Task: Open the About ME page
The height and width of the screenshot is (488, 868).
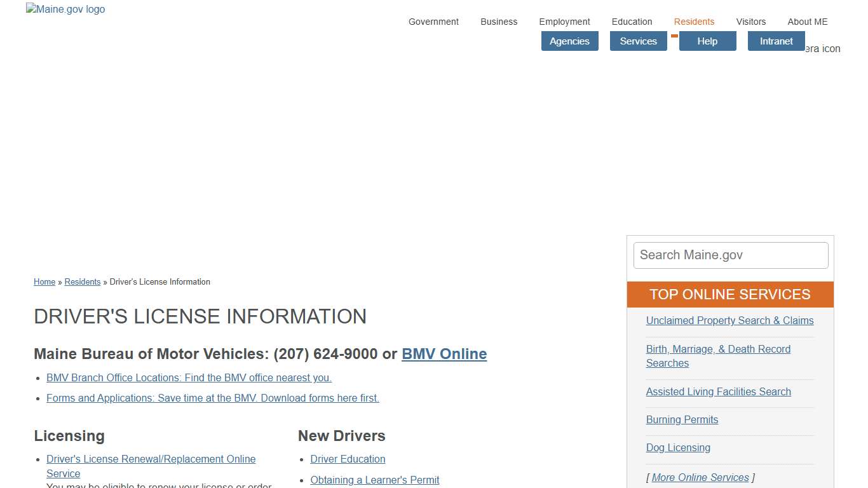Action: (808, 22)
